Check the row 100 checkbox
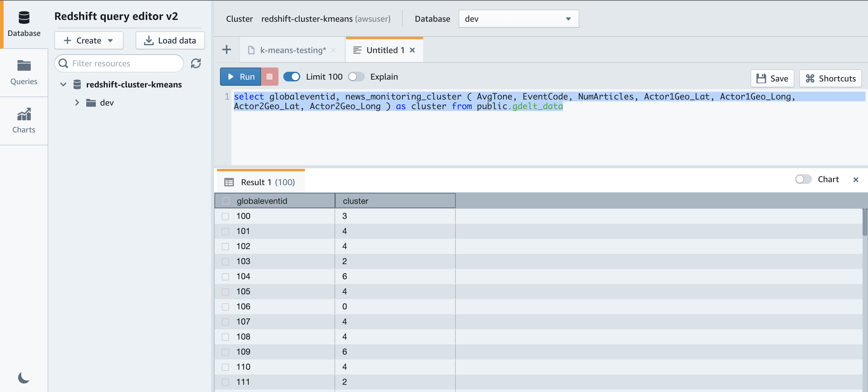The image size is (868, 392). [225, 217]
